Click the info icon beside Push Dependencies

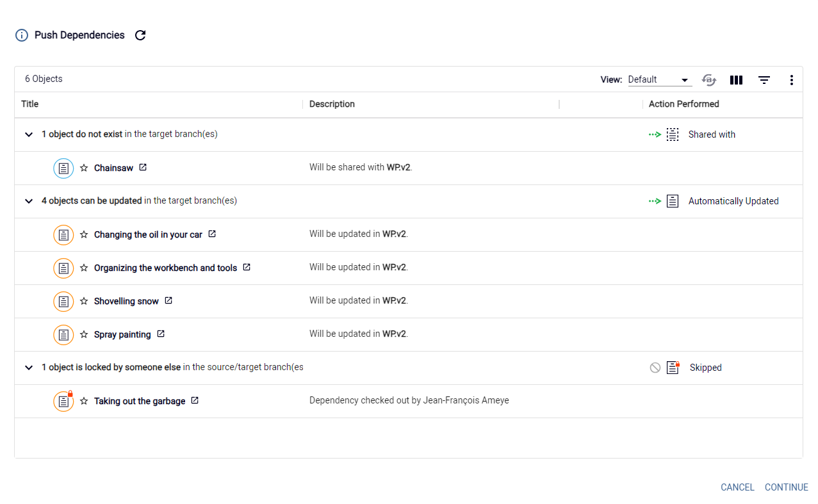22,35
